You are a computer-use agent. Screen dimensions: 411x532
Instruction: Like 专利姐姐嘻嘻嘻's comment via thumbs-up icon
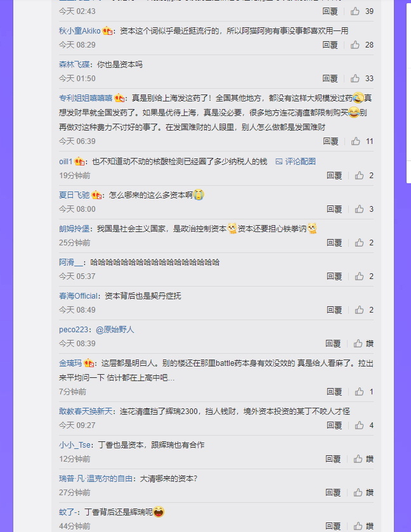coord(355,141)
